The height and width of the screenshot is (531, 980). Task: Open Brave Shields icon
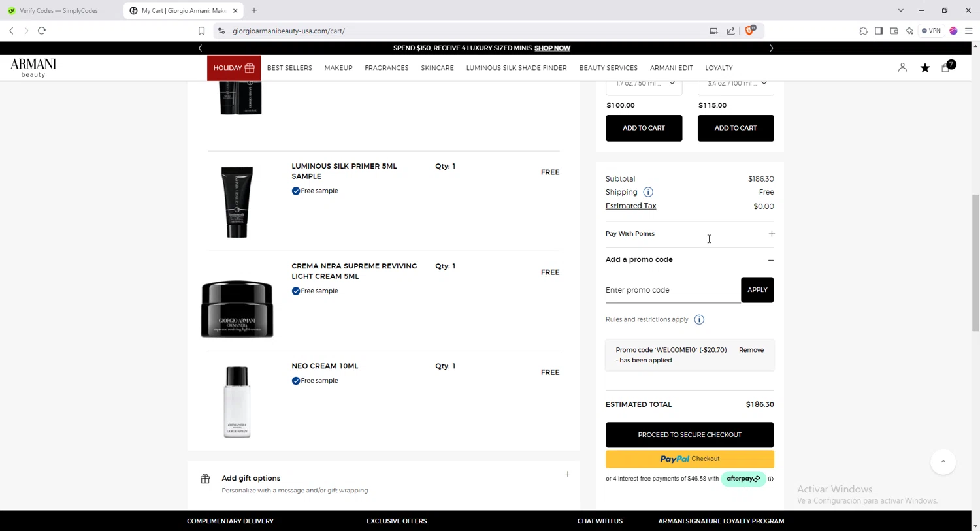point(750,30)
